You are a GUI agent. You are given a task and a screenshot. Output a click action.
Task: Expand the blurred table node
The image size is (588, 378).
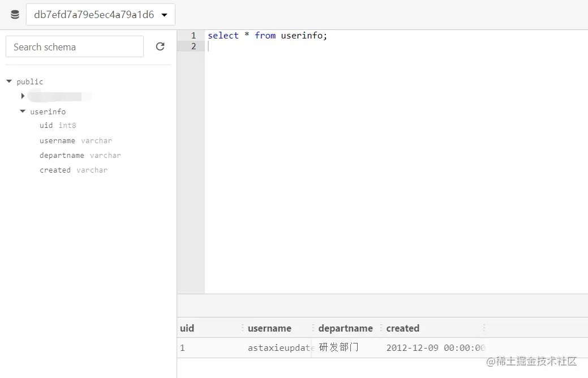[x=23, y=96]
